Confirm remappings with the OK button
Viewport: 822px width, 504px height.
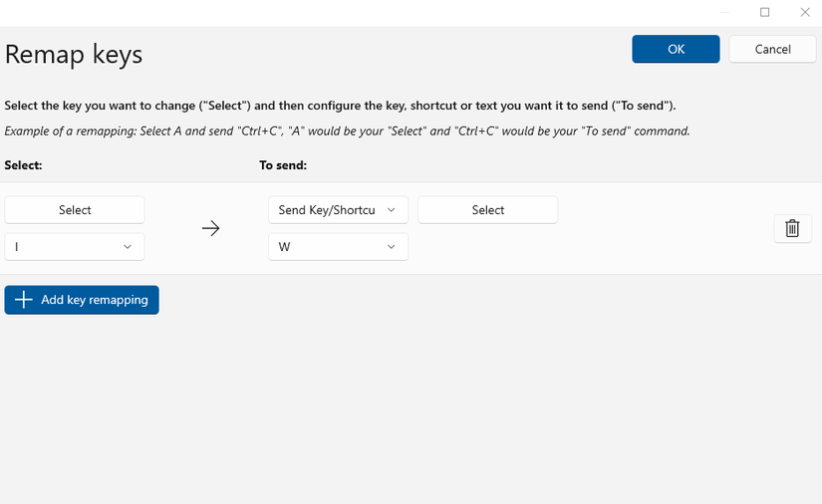(x=676, y=49)
